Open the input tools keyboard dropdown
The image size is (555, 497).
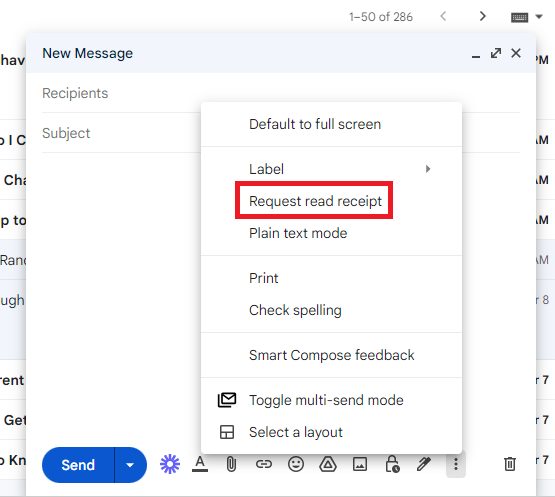527,17
